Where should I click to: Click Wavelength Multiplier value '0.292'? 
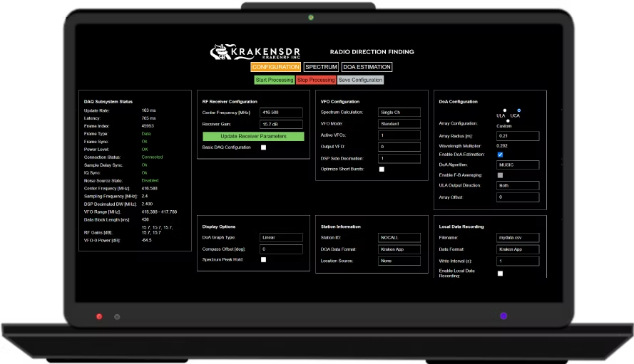click(x=502, y=146)
